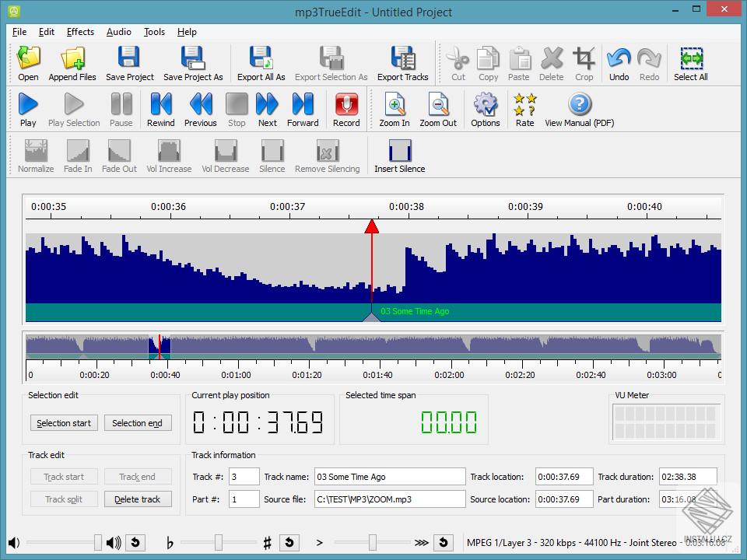Open the Tools menu
Image resolution: width=747 pixels, height=560 pixels.
pyautogui.click(x=154, y=32)
